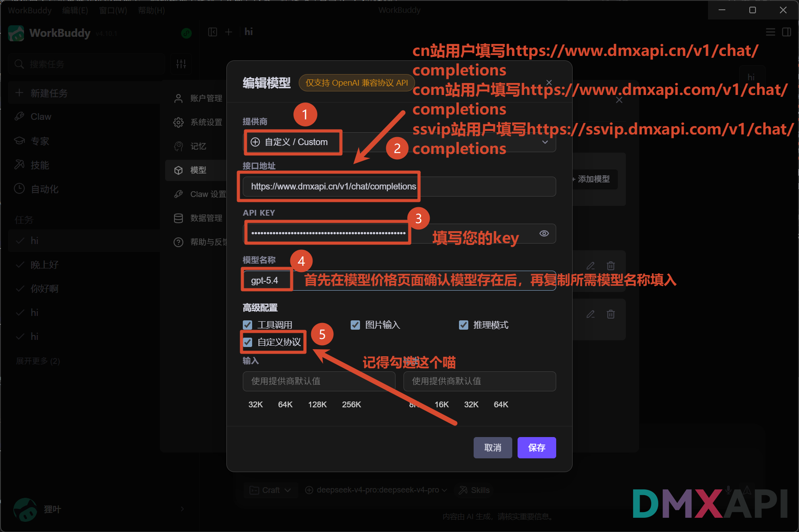Click the eye icon to reveal API key
Image resolution: width=799 pixels, height=532 pixels.
tap(544, 233)
